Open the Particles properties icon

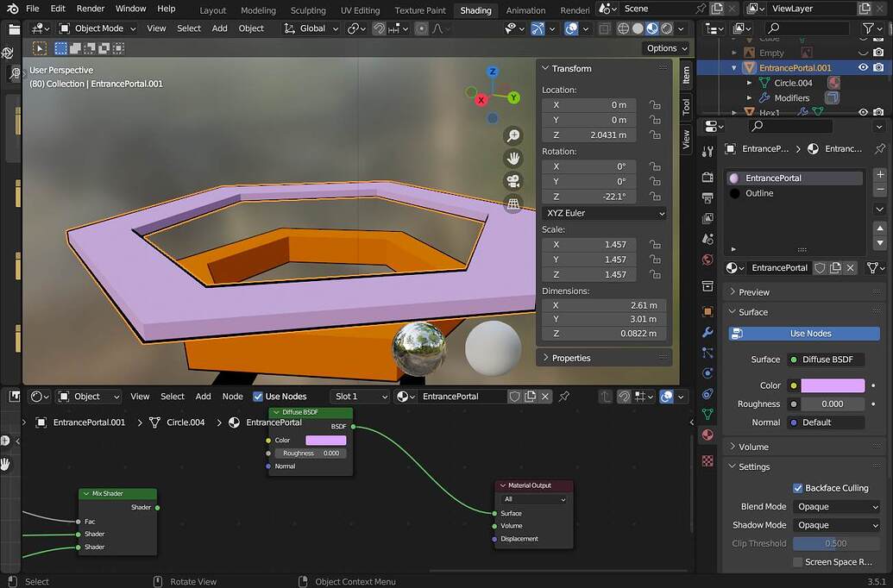707,353
